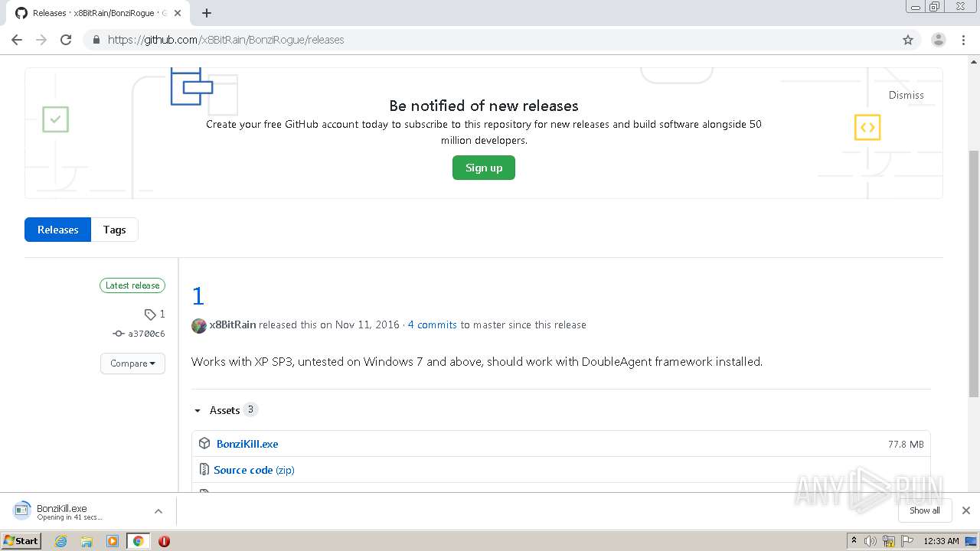980x551 pixels.
Task: Download Source code (zip)
Action: tap(254, 470)
